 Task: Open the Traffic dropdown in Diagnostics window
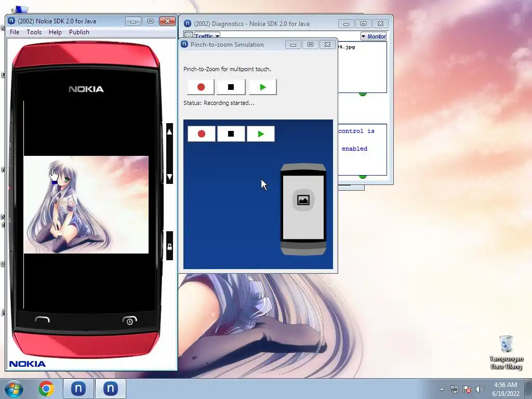[207, 36]
